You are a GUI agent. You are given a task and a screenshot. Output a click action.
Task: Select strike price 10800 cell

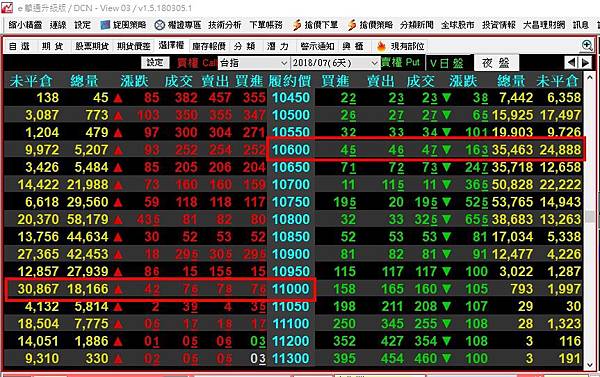291,220
